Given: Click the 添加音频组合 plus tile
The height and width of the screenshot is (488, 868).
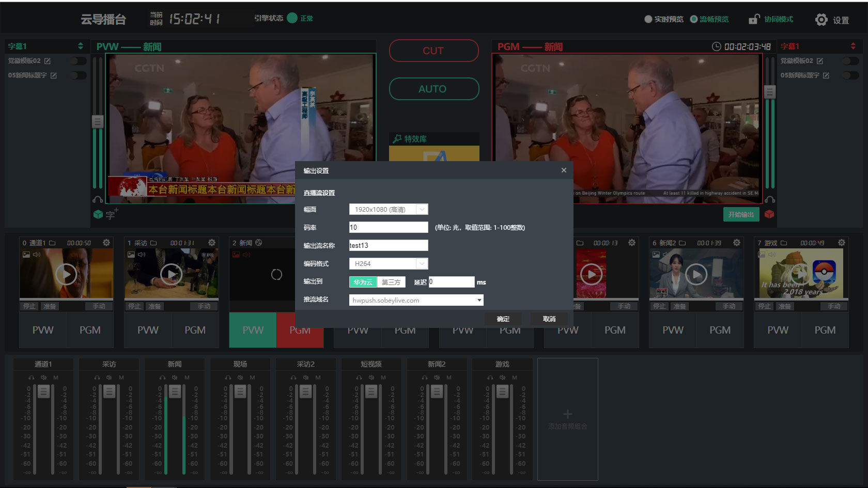Looking at the screenshot, I should (x=568, y=419).
